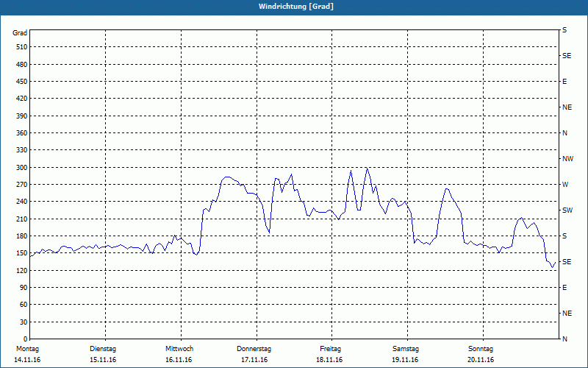Select the date 20.11.16

(481, 360)
